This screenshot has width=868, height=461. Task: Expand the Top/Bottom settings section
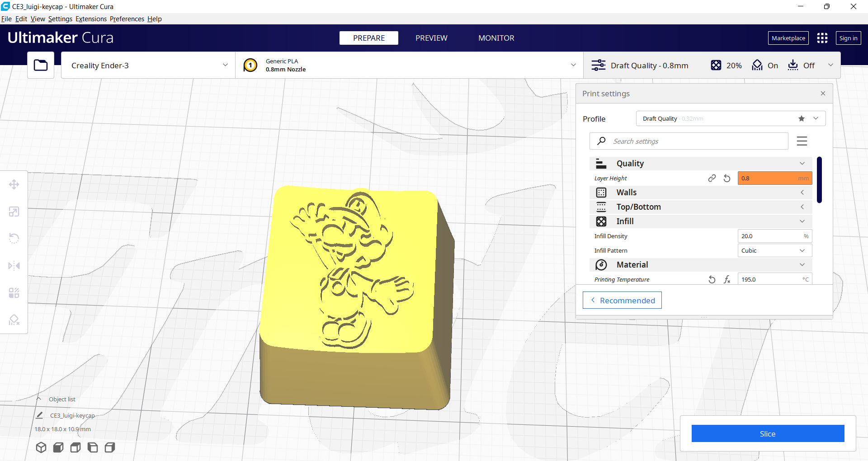pos(701,207)
